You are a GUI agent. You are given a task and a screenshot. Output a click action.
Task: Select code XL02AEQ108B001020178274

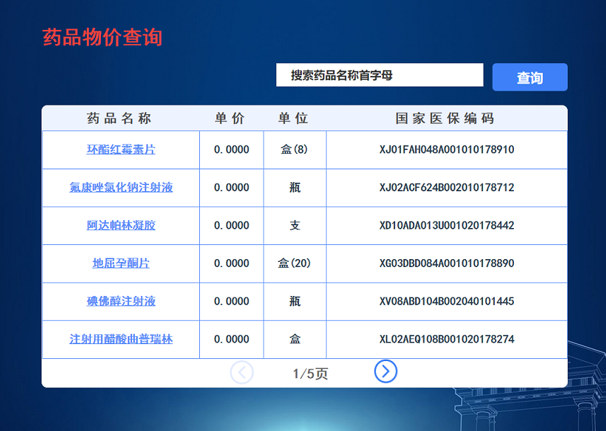pyautogui.click(x=447, y=339)
